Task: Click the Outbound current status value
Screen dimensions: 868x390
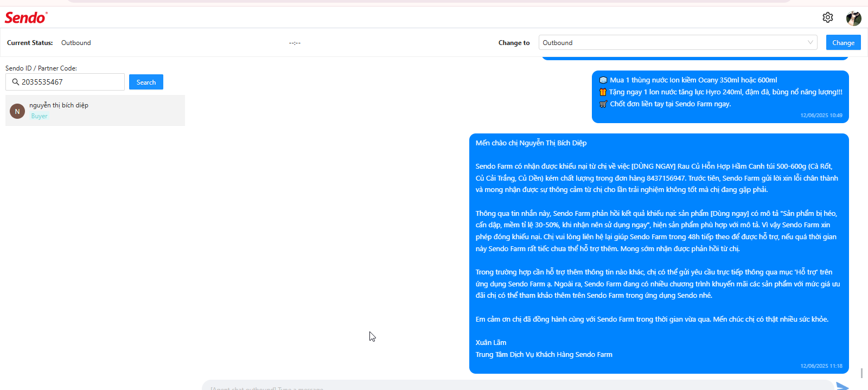Action: pyautogui.click(x=76, y=43)
